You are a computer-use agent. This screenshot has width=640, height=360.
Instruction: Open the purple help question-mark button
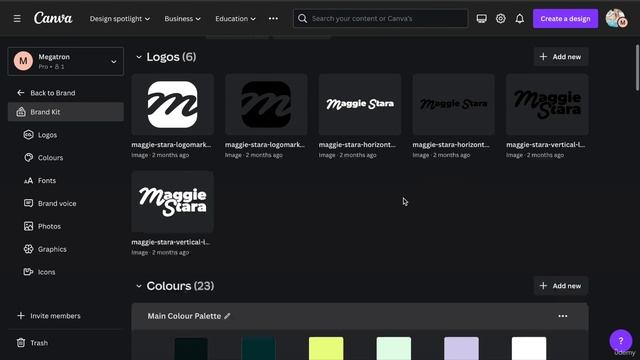click(x=621, y=340)
